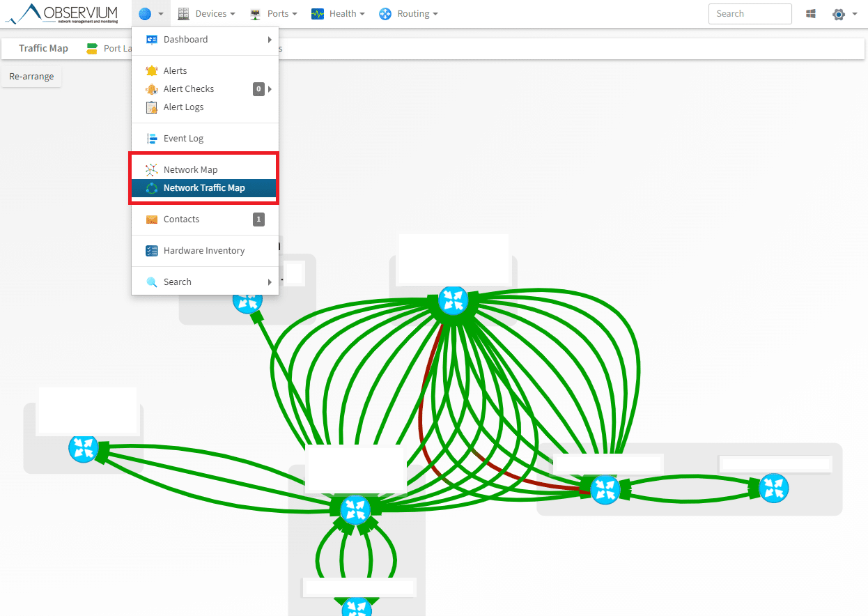Click the Contacts envelope icon
Viewport: 868px width, 616px height.
(151, 220)
